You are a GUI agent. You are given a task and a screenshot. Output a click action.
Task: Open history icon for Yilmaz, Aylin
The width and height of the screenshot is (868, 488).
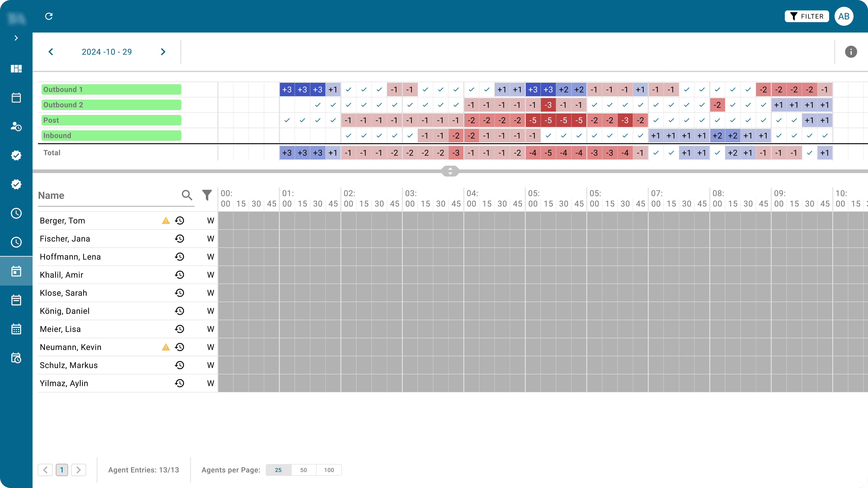click(180, 383)
